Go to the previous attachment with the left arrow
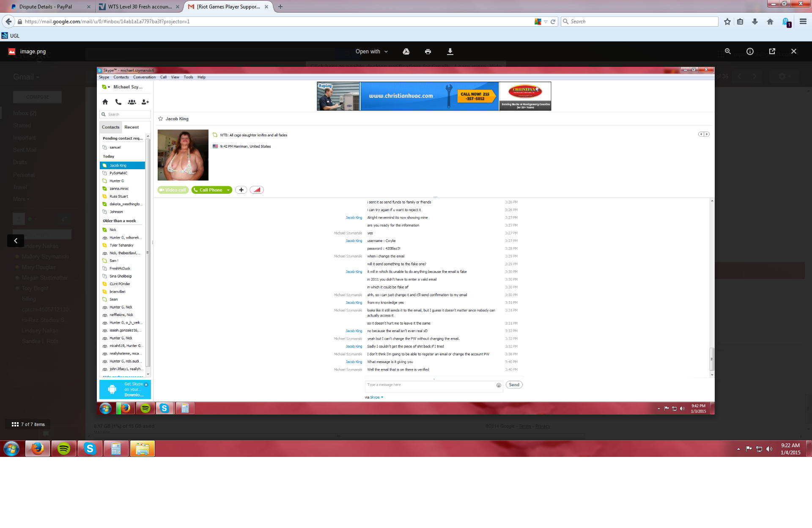This screenshot has height=528, width=812. (16, 241)
